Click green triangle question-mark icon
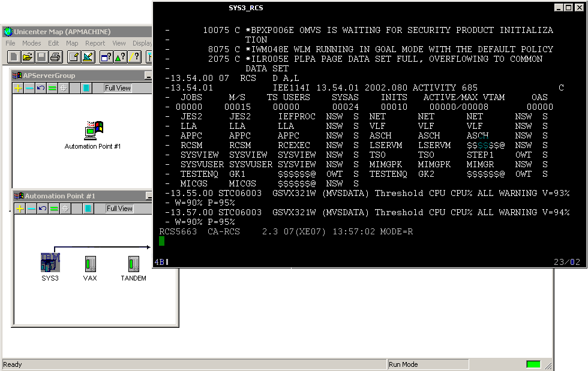This screenshot has width=588, height=371. pos(121,57)
